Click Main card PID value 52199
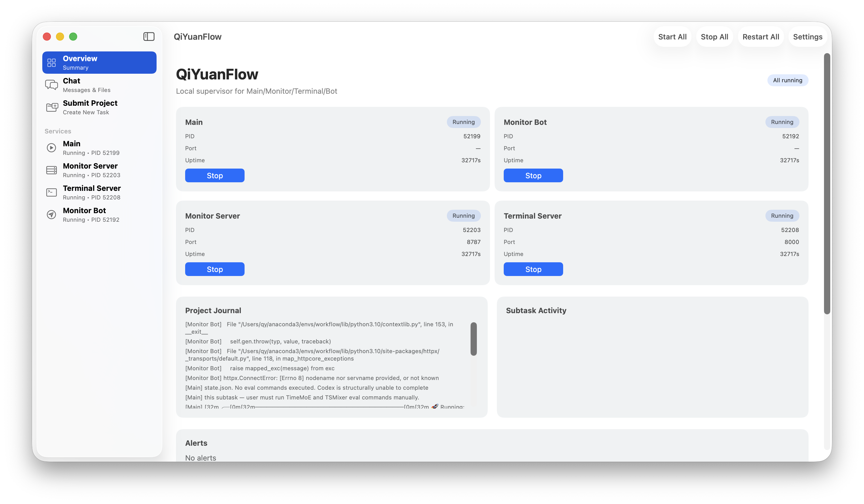This screenshot has width=864, height=504. tap(472, 136)
